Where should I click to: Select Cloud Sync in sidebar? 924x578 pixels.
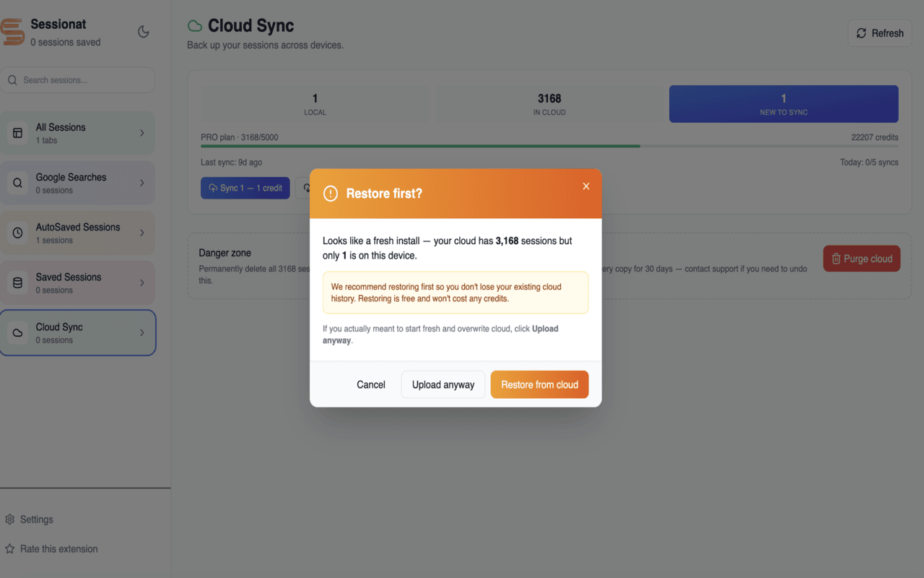[77, 332]
